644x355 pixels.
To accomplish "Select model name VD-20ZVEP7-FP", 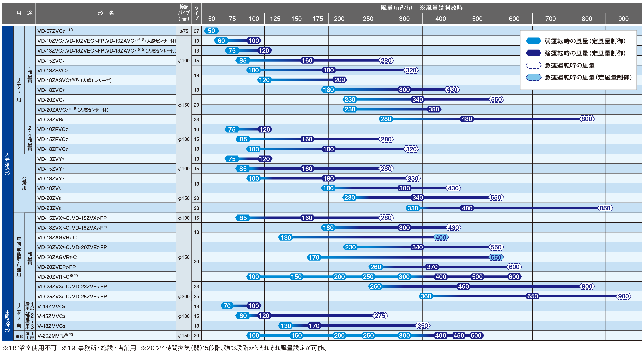I will [56, 267].
